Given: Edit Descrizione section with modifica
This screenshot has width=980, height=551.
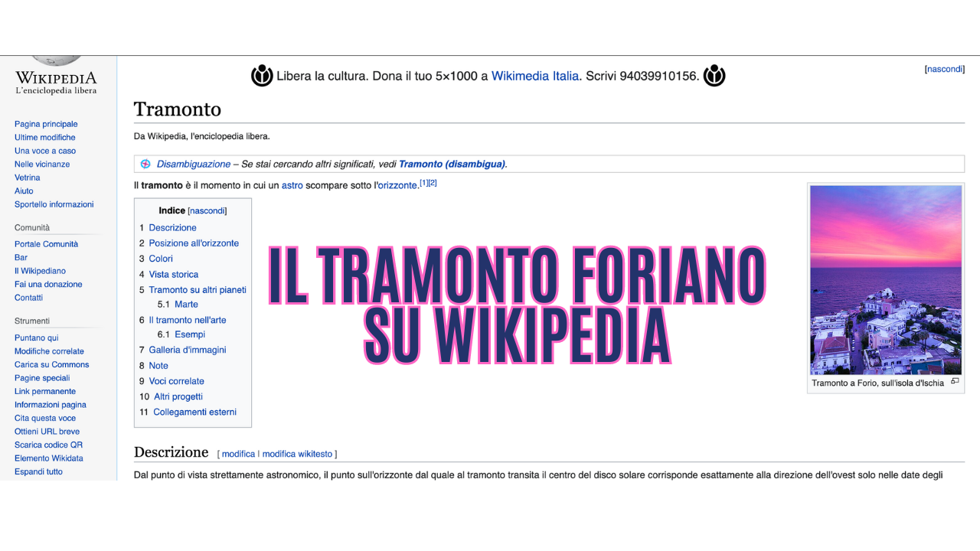Looking at the screenshot, I should pos(238,454).
